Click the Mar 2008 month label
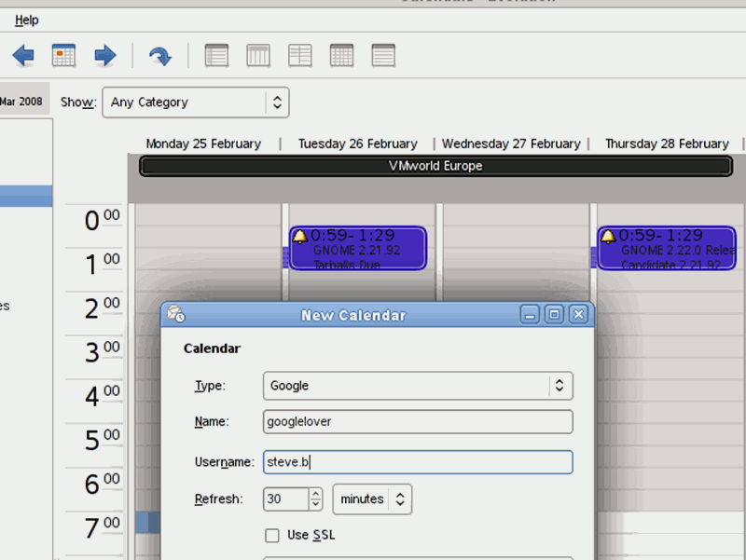Screen dimensions: 746x560 [21, 102]
